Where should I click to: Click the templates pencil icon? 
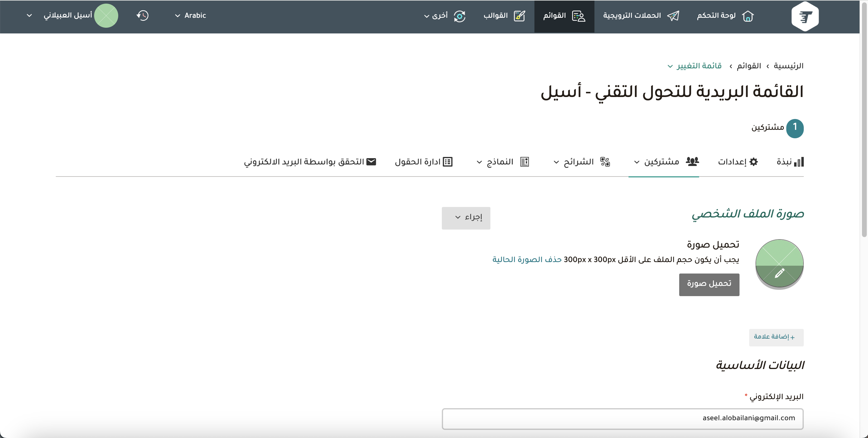(x=519, y=16)
